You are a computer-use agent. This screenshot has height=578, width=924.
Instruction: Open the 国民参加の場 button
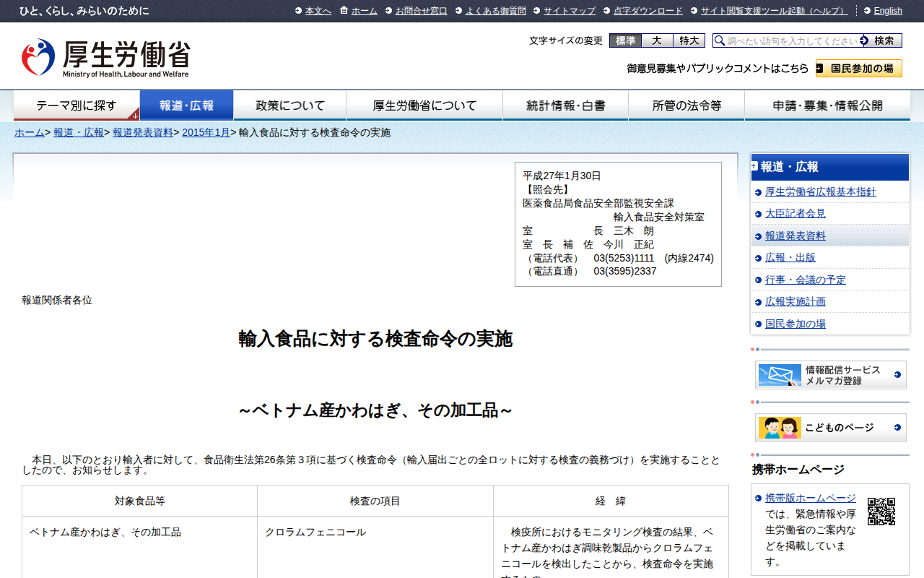(x=858, y=69)
